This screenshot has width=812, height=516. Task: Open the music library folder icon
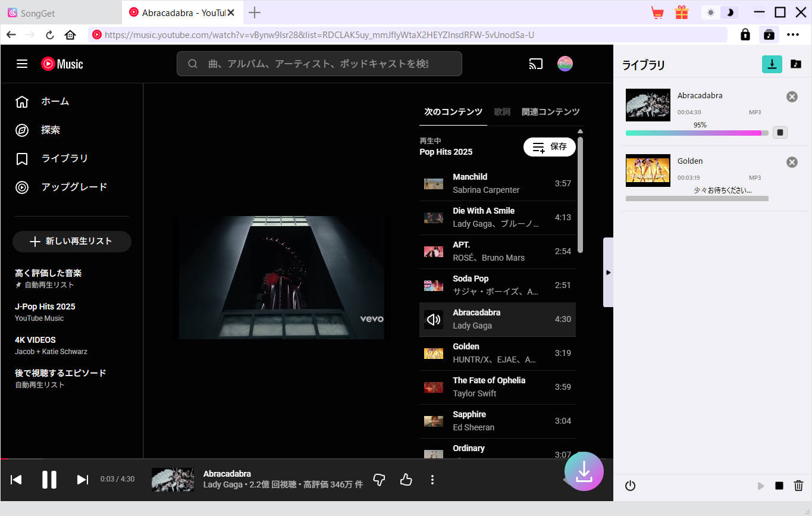pyautogui.click(x=796, y=64)
